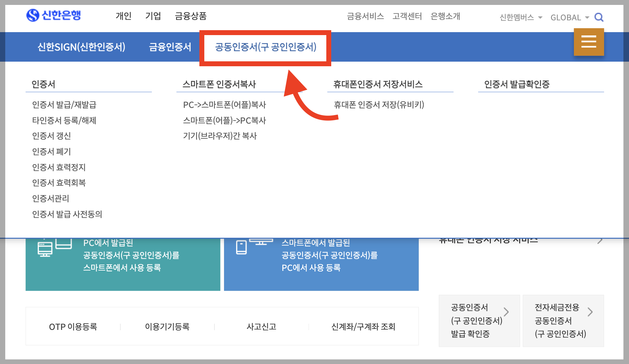
Task: Open 이용기기등록
Action: pyautogui.click(x=167, y=327)
